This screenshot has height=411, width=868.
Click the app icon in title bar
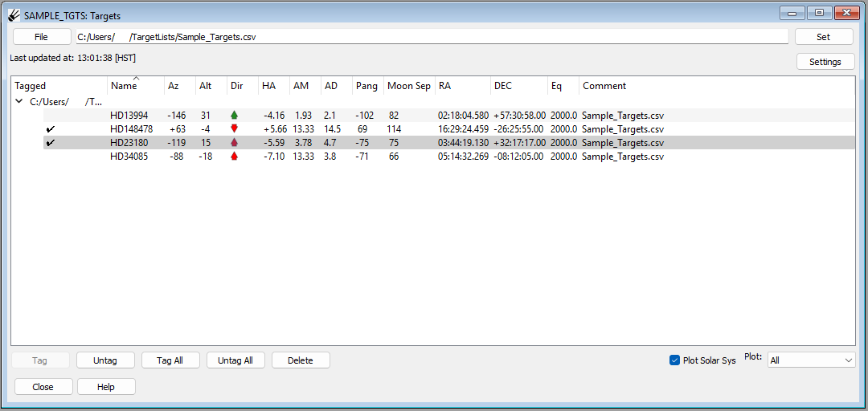coord(14,14)
